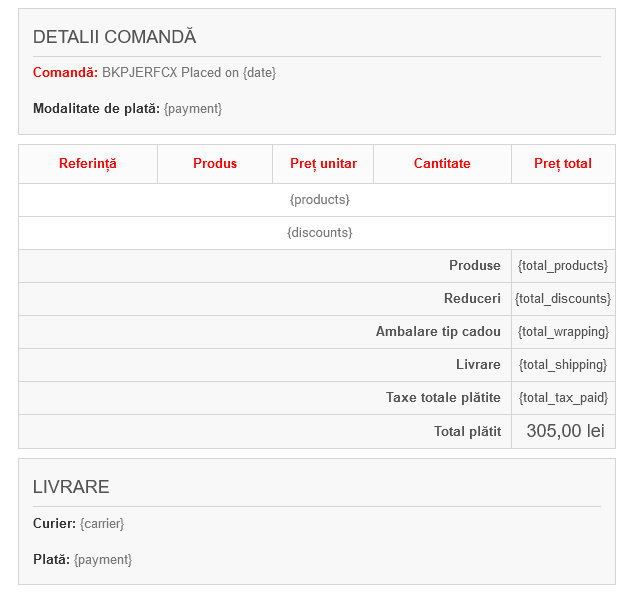This screenshot has height=598, width=627.
Task: Select order reference BKPJERFCX text
Action: 139,73
